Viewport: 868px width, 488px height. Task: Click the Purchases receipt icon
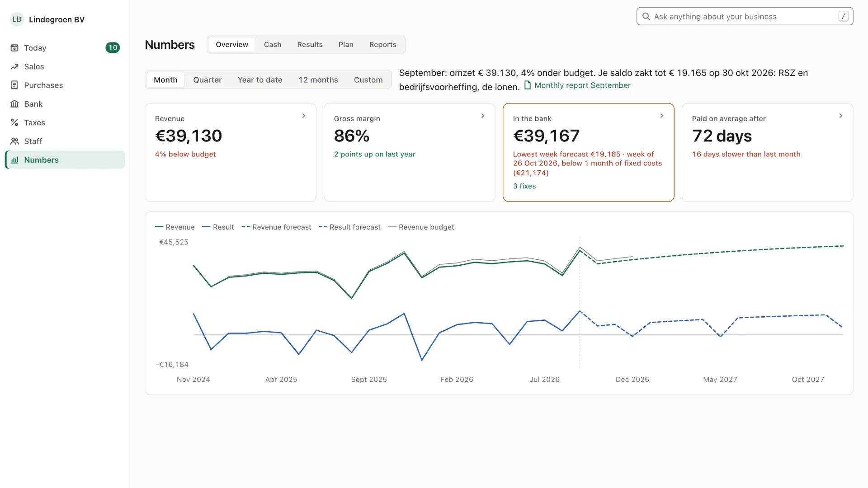click(14, 85)
